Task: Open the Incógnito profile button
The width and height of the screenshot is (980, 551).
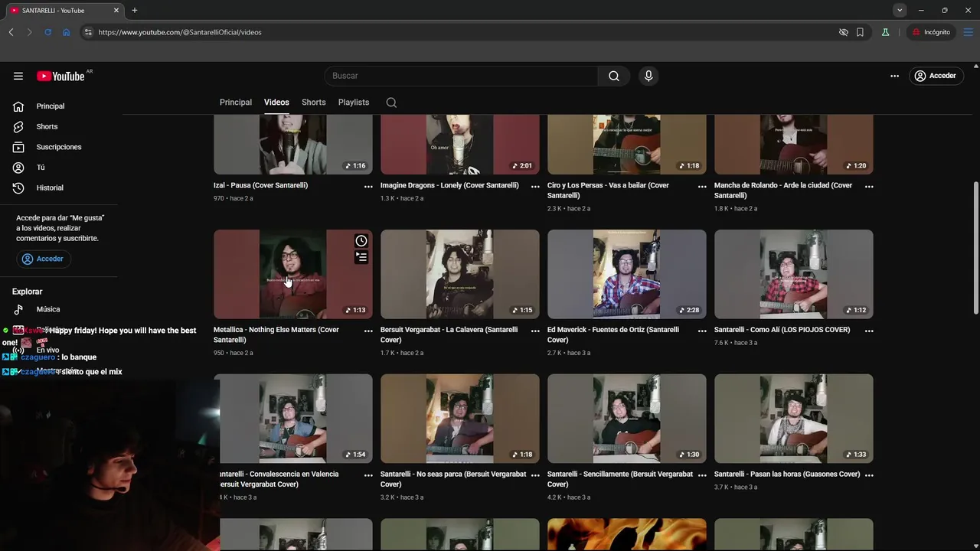Action: tap(931, 32)
